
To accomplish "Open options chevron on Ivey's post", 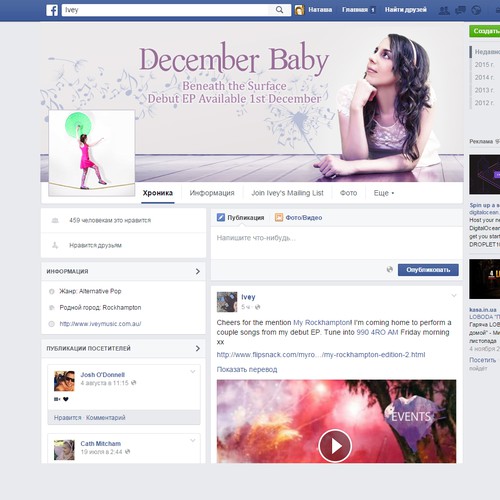I will click(x=454, y=295).
